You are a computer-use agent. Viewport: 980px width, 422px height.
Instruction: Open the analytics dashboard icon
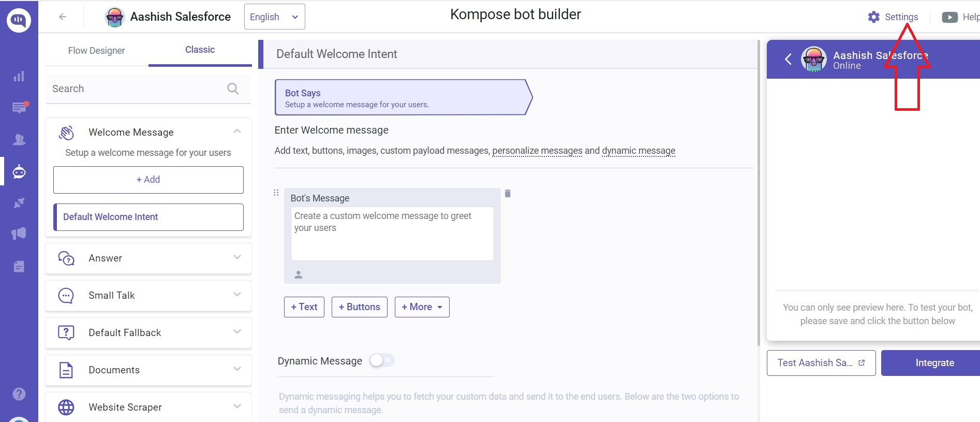click(19, 76)
